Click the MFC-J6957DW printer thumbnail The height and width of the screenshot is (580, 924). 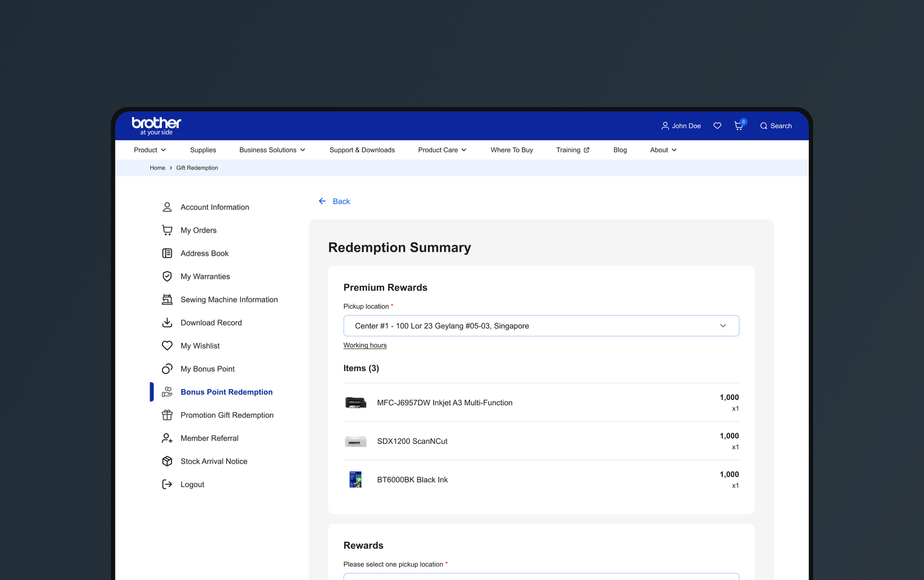pyautogui.click(x=356, y=403)
